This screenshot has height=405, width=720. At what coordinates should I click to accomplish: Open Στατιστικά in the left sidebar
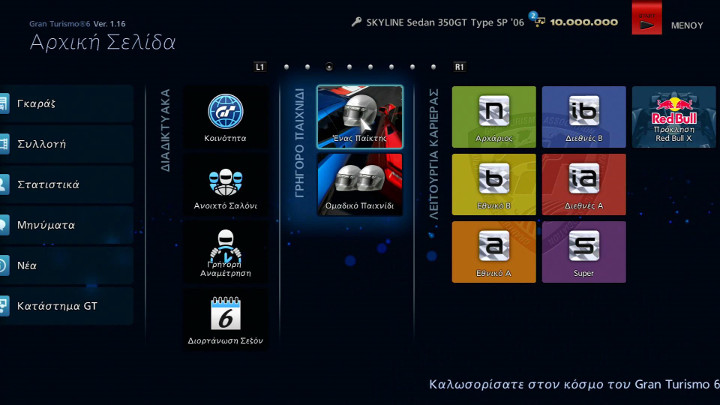click(x=66, y=184)
